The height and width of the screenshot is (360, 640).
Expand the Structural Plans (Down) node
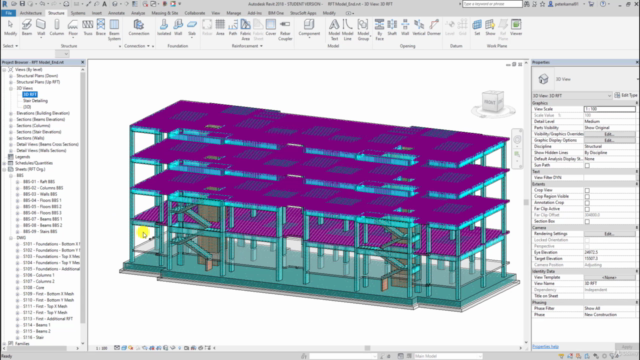11,76
